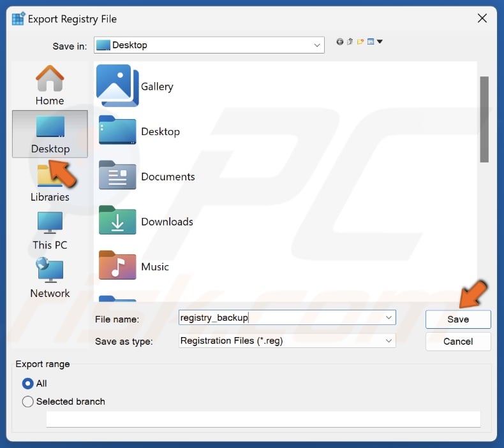Click the file list vertical scrollbar thumb
The width and height of the screenshot is (504, 448).
(x=484, y=119)
